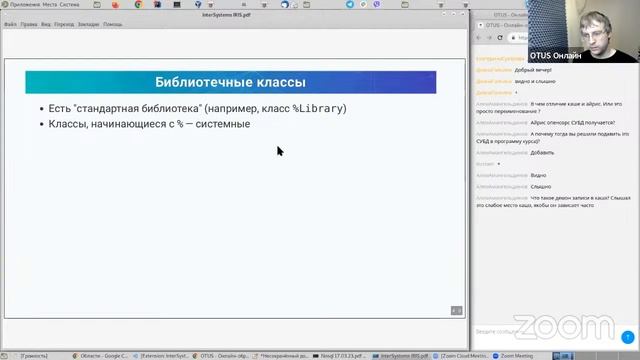
Task: Switch to Zoom Meeting taskbar window
Action: pyautogui.click(x=513, y=356)
